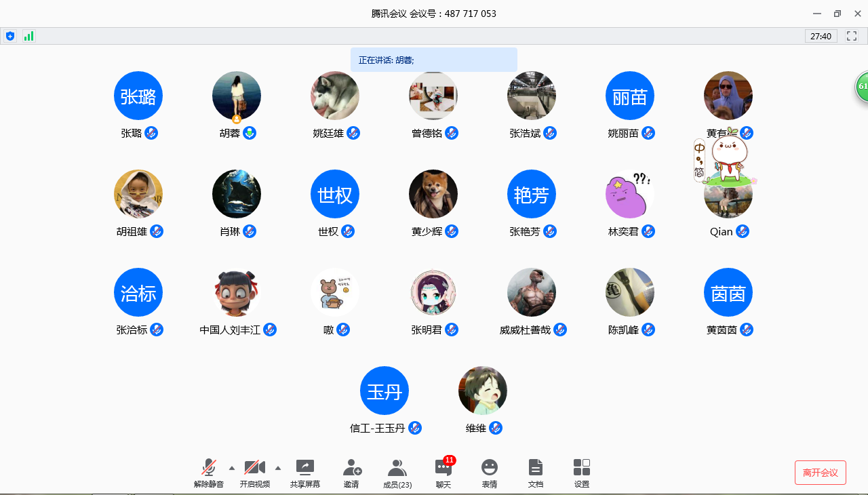Click muted mic icon beside 姚丽苗
The image size is (868, 495).
[x=648, y=133]
